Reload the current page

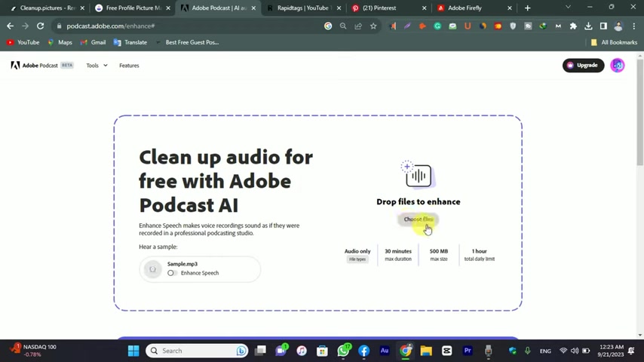click(x=40, y=26)
